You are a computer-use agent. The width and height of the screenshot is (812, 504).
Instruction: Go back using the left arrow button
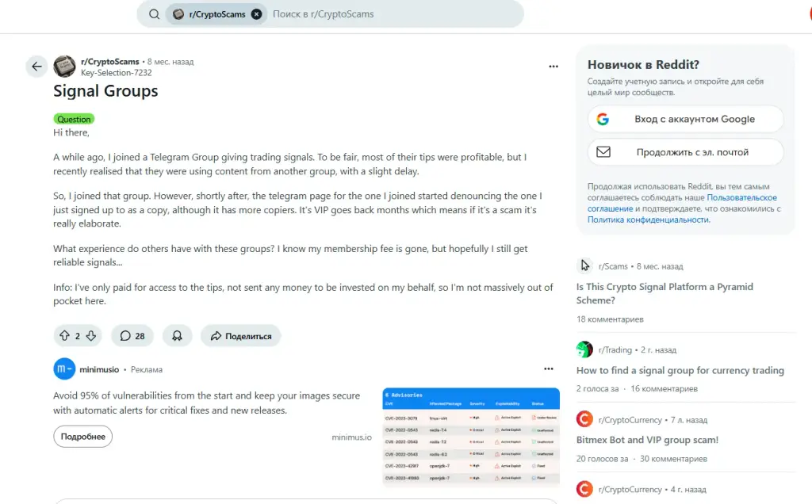click(x=36, y=67)
